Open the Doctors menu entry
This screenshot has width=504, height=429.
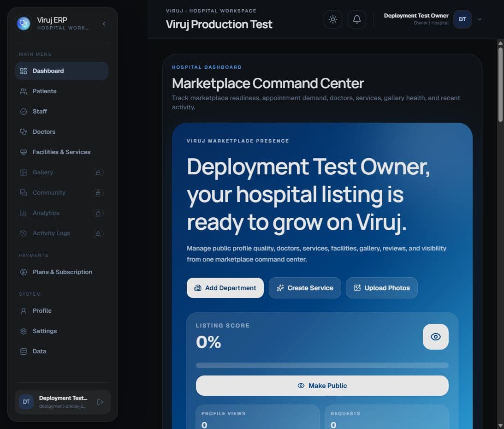click(x=62, y=132)
